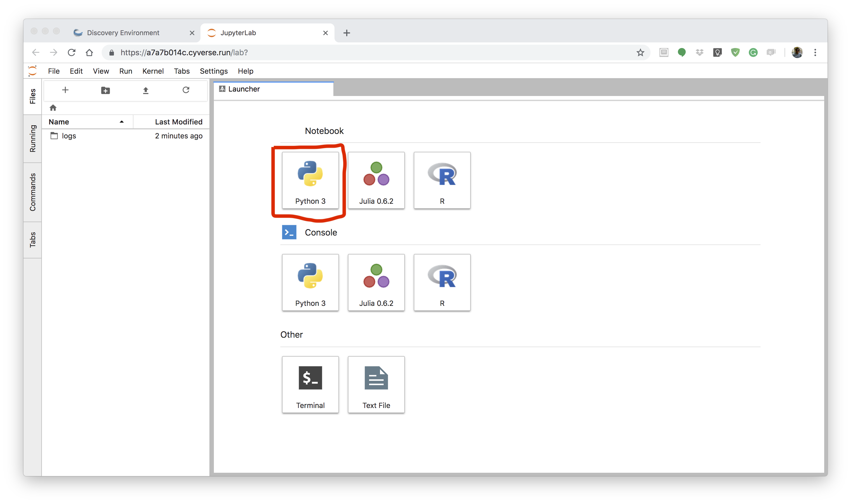Select the Launcher tab

(x=274, y=89)
